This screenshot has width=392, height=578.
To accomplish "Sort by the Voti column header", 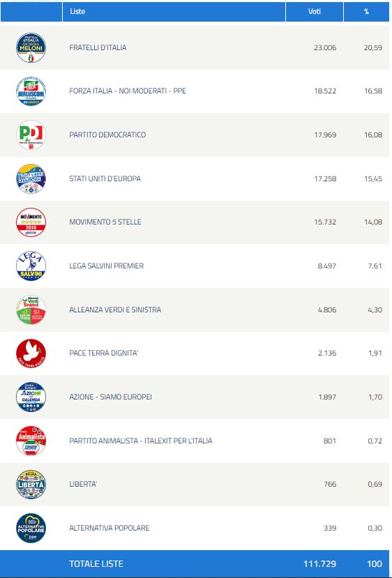I will coord(314,11).
